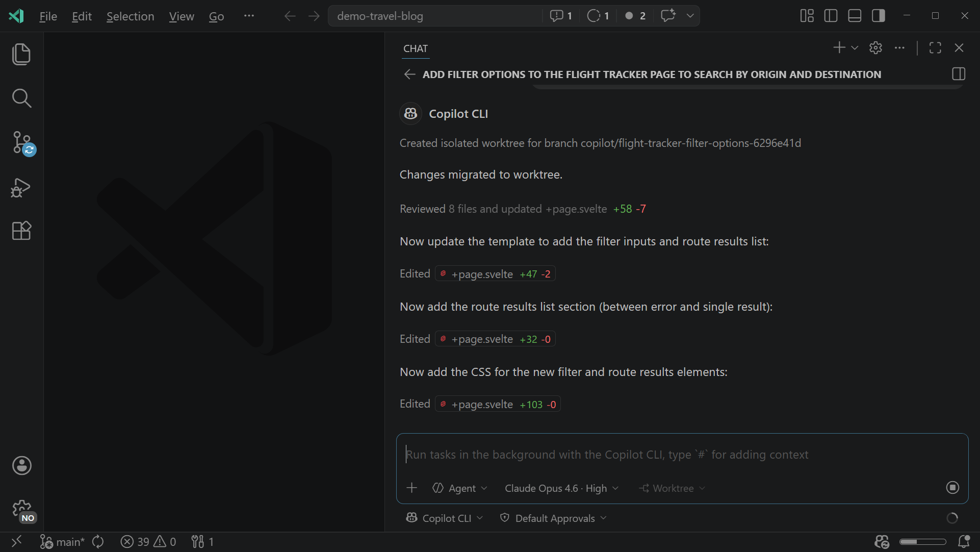Click the Accounts icon in the activity bar
980x552 pixels.
(21, 465)
